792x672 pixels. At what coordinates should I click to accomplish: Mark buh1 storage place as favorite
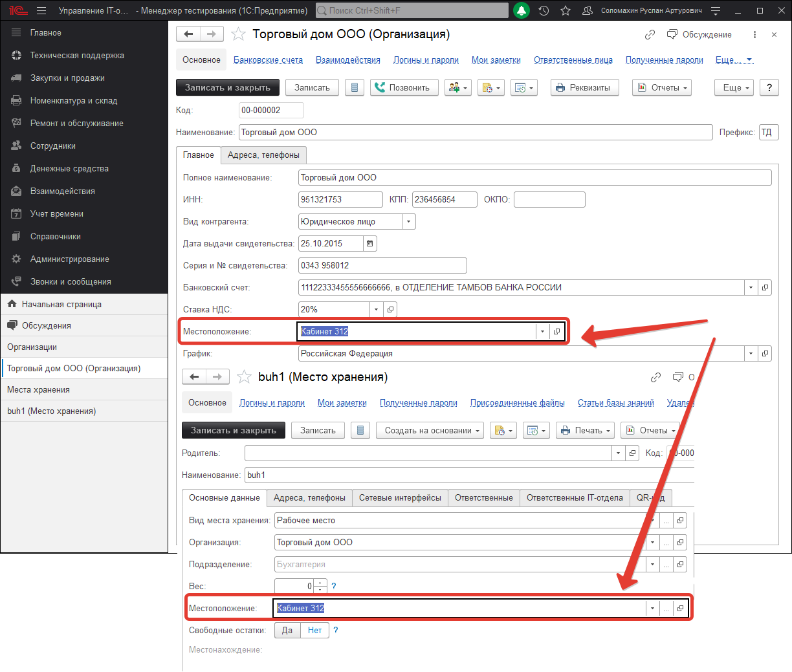244,377
